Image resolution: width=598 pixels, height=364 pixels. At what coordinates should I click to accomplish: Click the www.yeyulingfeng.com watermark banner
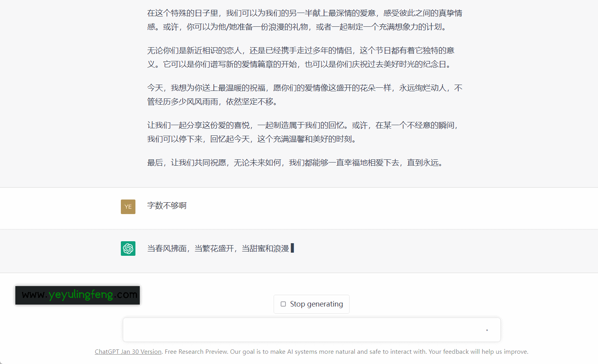point(78,295)
